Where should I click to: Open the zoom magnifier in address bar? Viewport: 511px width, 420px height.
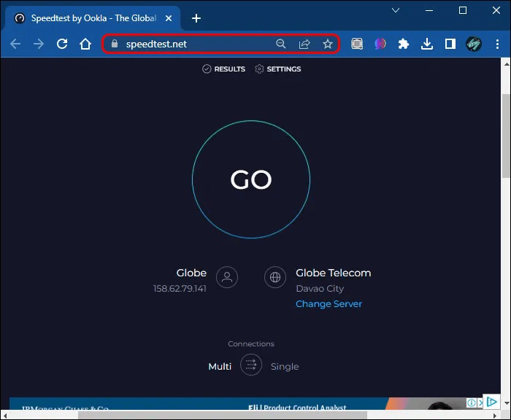(x=280, y=44)
